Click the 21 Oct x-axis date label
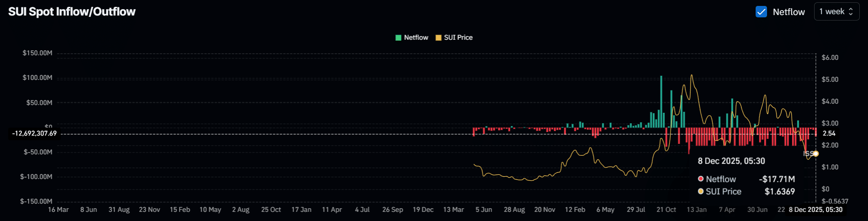Image resolution: width=868 pixels, height=221 pixels. click(x=666, y=210)
